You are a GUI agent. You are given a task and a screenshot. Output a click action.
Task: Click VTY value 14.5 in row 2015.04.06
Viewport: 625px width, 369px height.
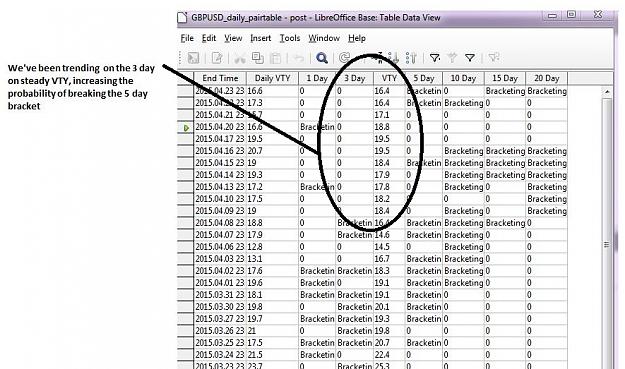tap(389, 247)
